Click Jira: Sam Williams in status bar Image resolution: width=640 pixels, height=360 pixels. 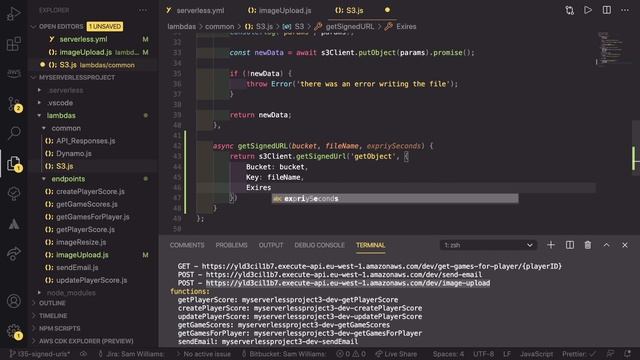click(x=131, y=354)
